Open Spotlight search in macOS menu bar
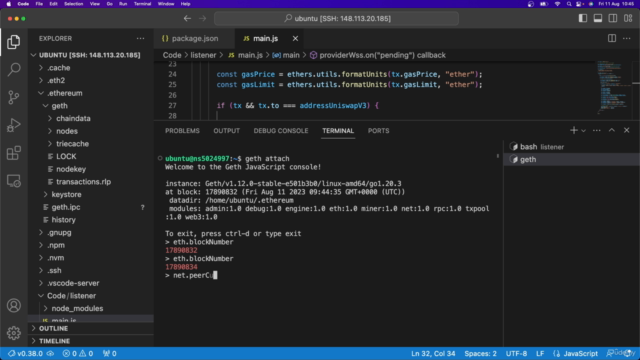The width and height of the screenshot is (640, 360). point(569,4)
